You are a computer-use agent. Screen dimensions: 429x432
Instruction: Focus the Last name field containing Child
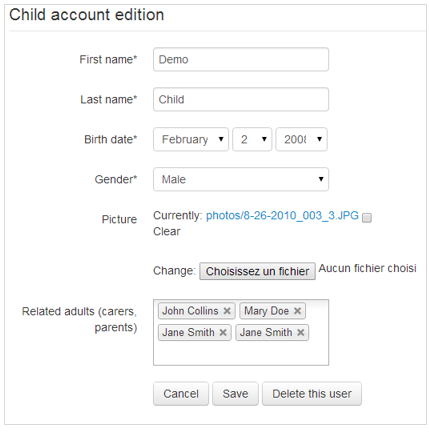(241, 99)
